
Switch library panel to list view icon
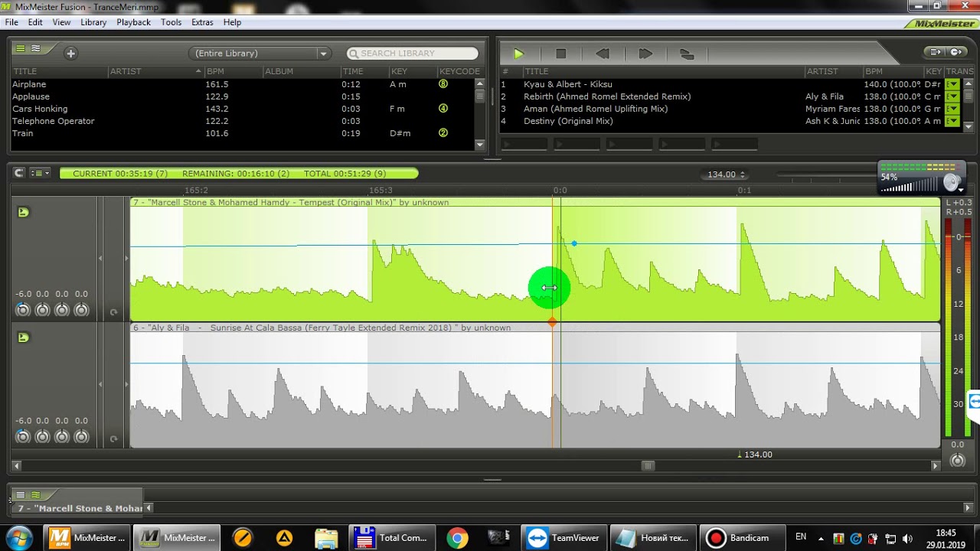[21, 48]
